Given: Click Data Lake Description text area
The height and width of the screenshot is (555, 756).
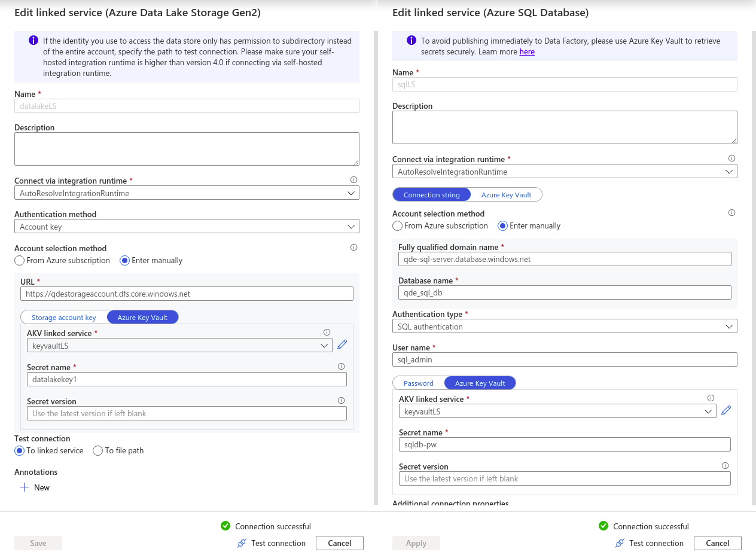Looking at the screenshot, I should point(187,149).
